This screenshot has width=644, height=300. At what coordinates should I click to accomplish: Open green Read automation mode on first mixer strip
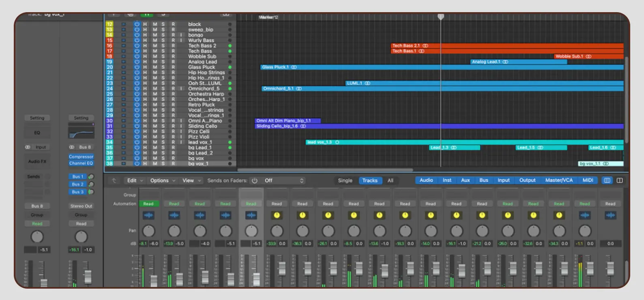[x=148, y=204]
